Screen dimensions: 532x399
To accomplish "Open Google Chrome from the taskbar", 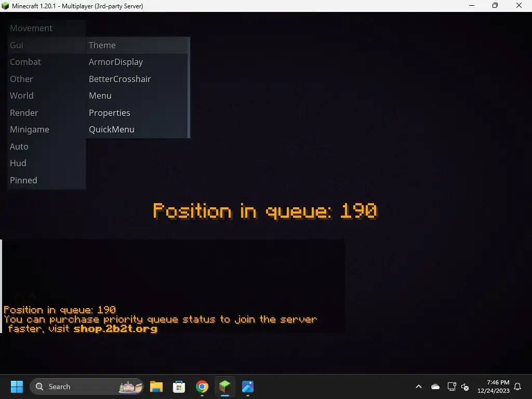I will pyautogui.click(x=202, y=387).
